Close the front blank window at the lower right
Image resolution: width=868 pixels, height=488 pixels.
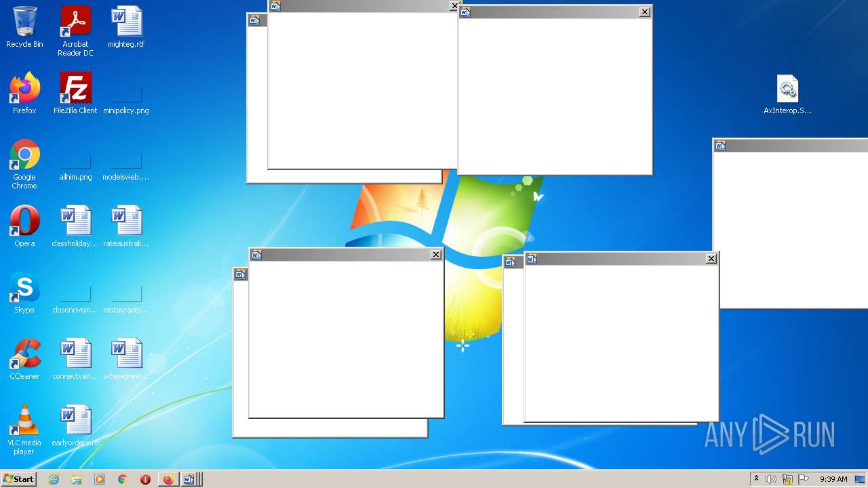711,259
